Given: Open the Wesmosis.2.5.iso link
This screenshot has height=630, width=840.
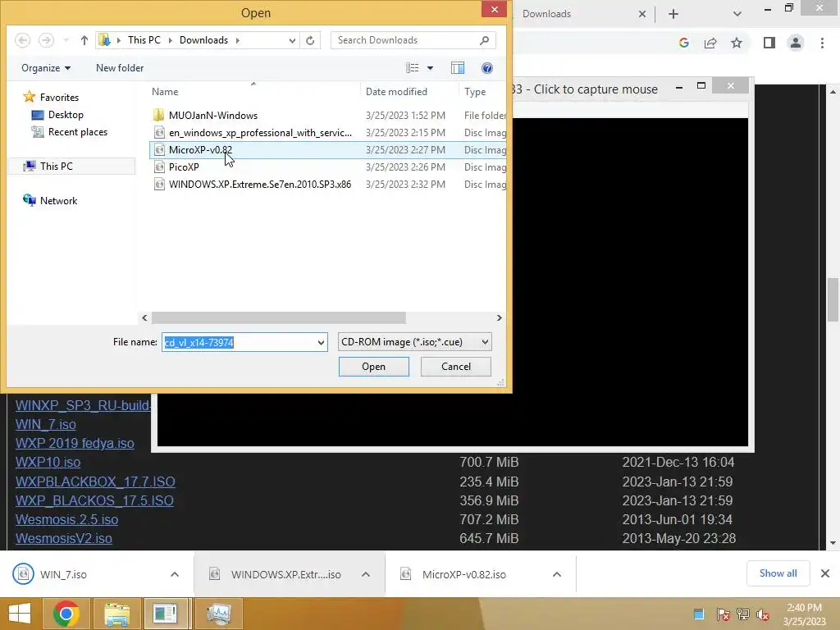Looking at the screenshot, I should point(66,519).
